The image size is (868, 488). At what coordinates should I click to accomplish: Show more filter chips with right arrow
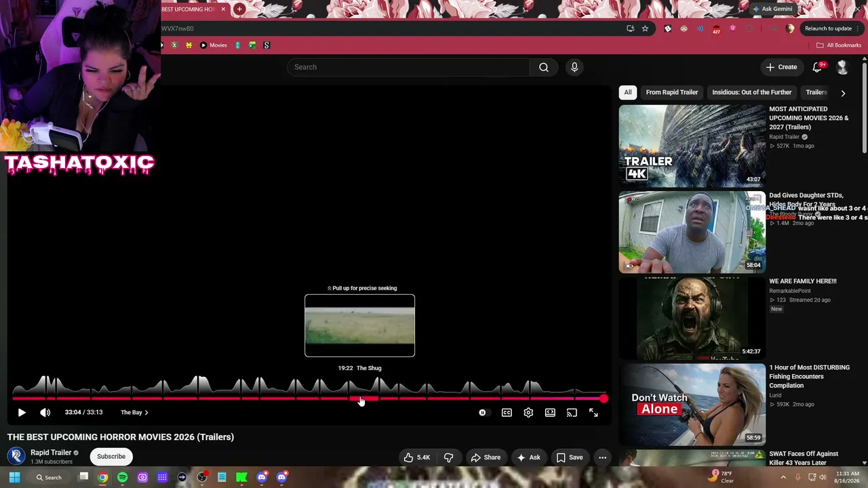[x=843, y=93]
